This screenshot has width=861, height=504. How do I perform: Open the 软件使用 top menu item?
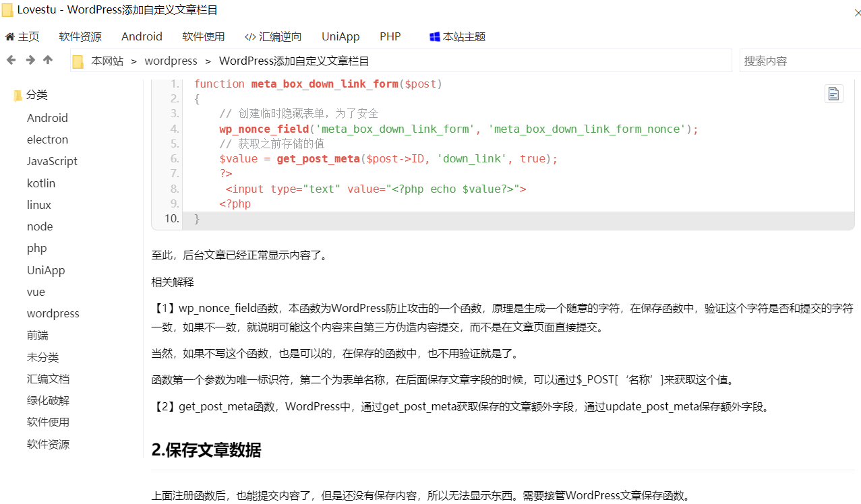[x=204, y=36]
